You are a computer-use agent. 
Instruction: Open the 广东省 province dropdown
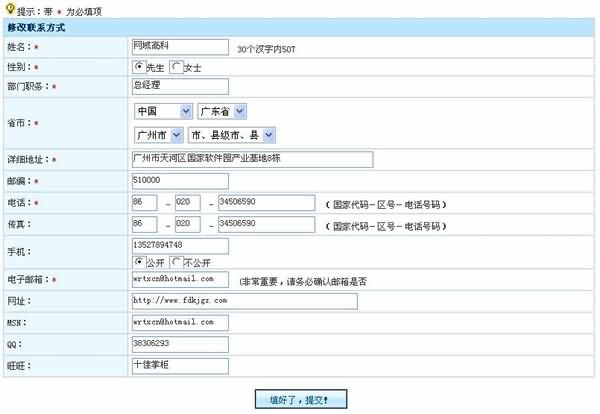(222, 111)
